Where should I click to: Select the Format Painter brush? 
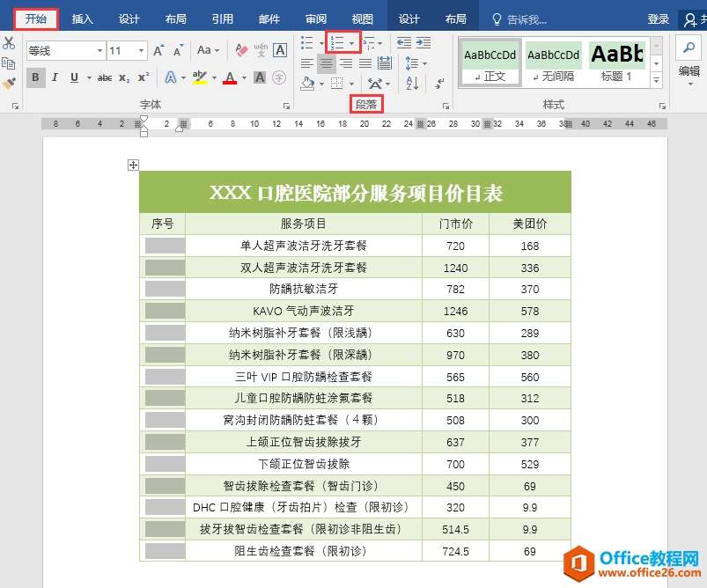pyautogui.click(x=9, y=83)
